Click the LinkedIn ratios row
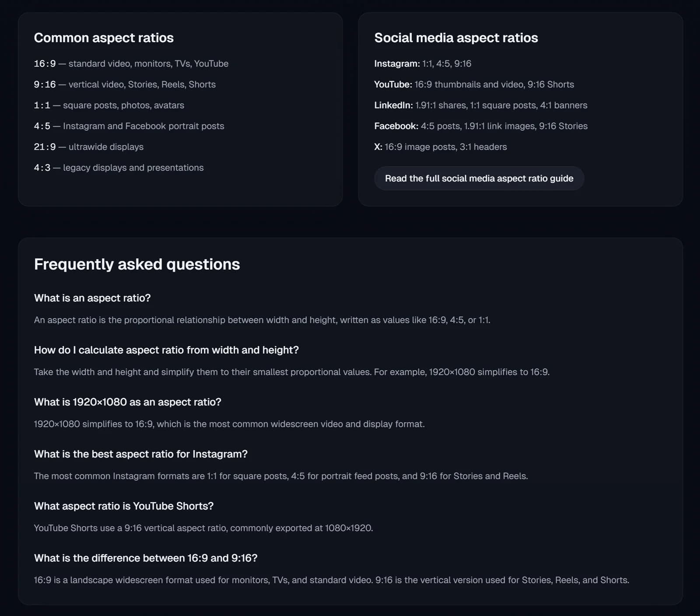Image resolution: width=700 pixels, height=616 pixels. click(481, 105)
